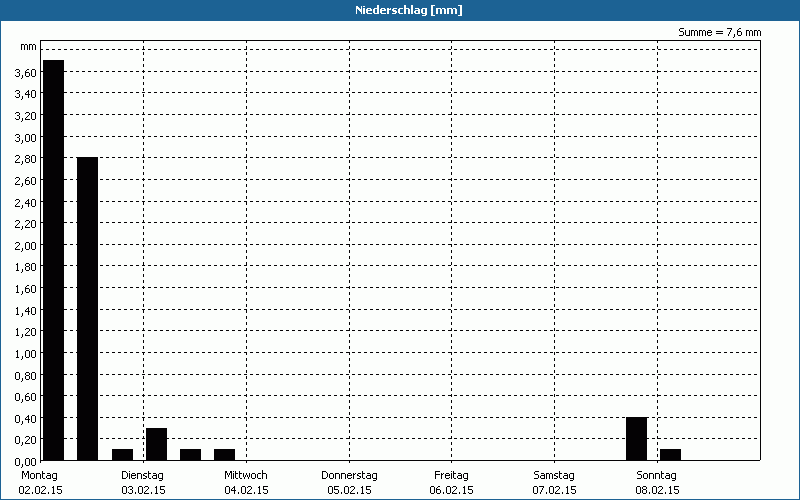The width and height of the screenshot is (800, 500).
Task: Click the Samstag axis label
Action: 554,475
